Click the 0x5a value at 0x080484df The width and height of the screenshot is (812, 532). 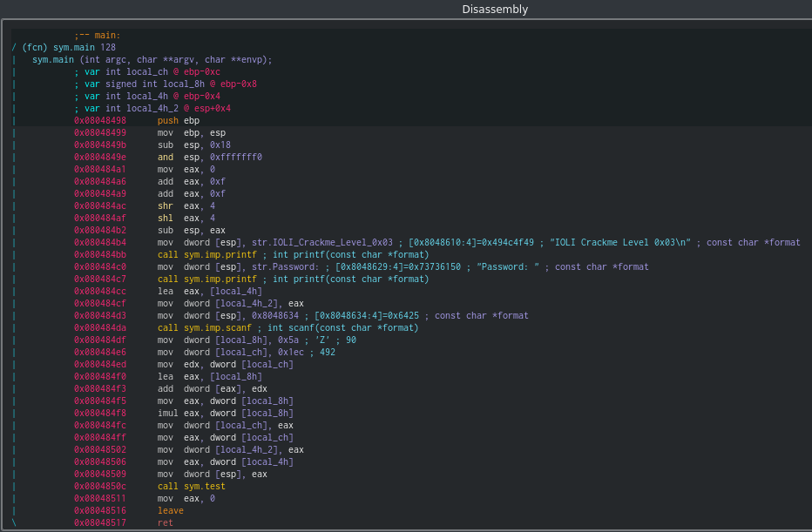[288, 340]
